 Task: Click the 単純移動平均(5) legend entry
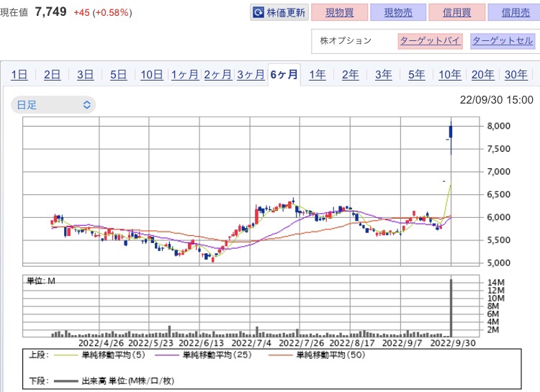[x=100, y=355]
